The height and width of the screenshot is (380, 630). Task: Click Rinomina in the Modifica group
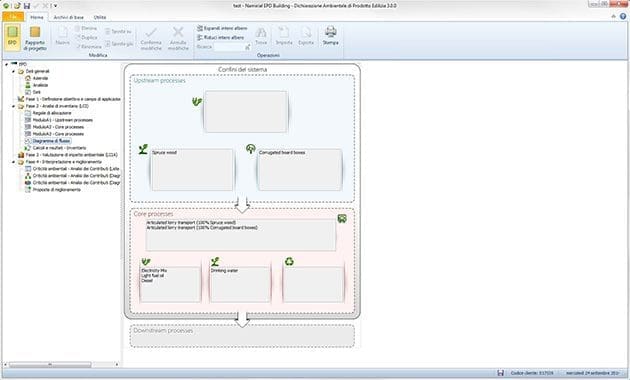[x=88, y=47]
